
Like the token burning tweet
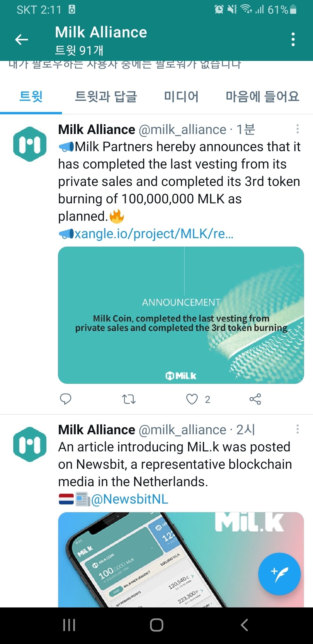point(192,399)
